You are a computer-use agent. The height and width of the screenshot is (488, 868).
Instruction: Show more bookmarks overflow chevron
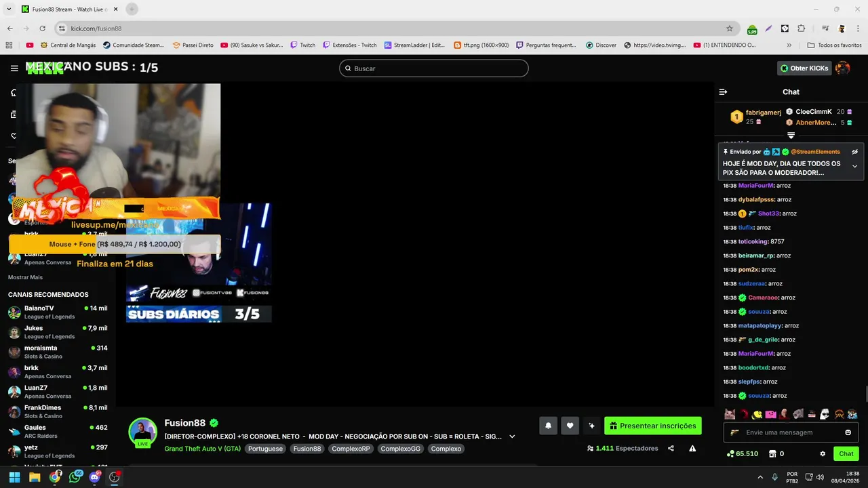coord(789,45)
